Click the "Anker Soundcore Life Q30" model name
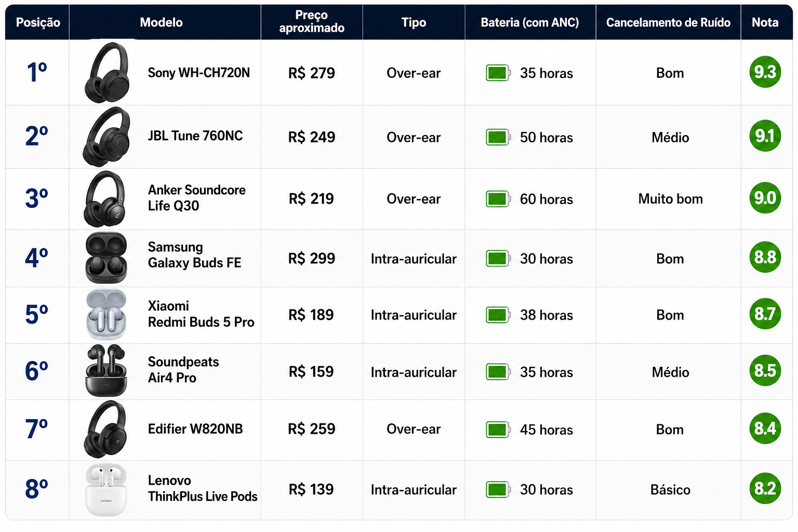This screenshot has height=532, width=798. point(196,198)
